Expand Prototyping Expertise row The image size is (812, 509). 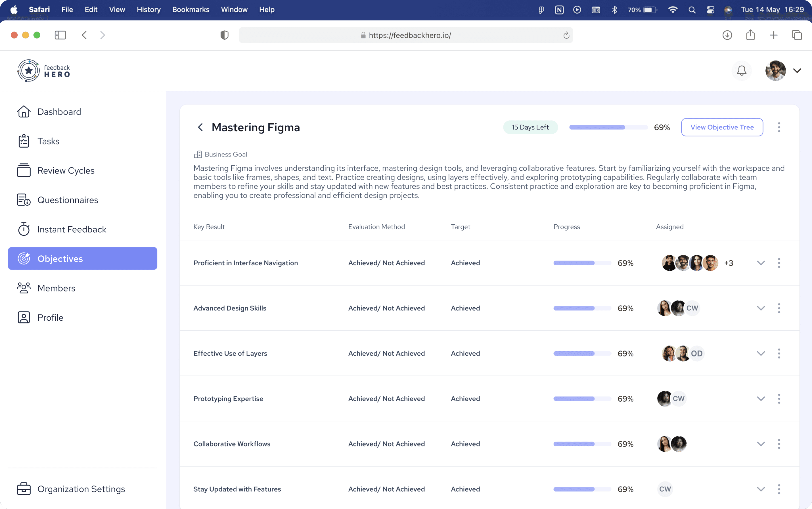click(761, 399)
